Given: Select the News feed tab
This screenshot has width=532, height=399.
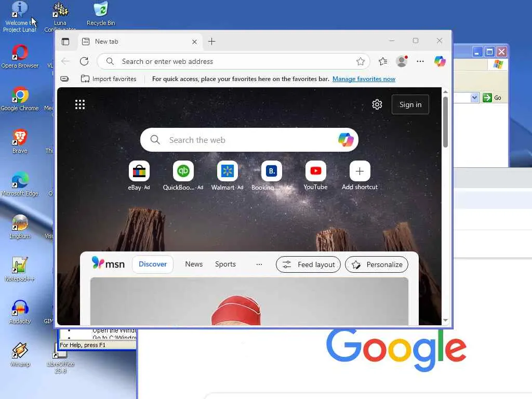Looking at the screenshot, I should coord(194,264).
